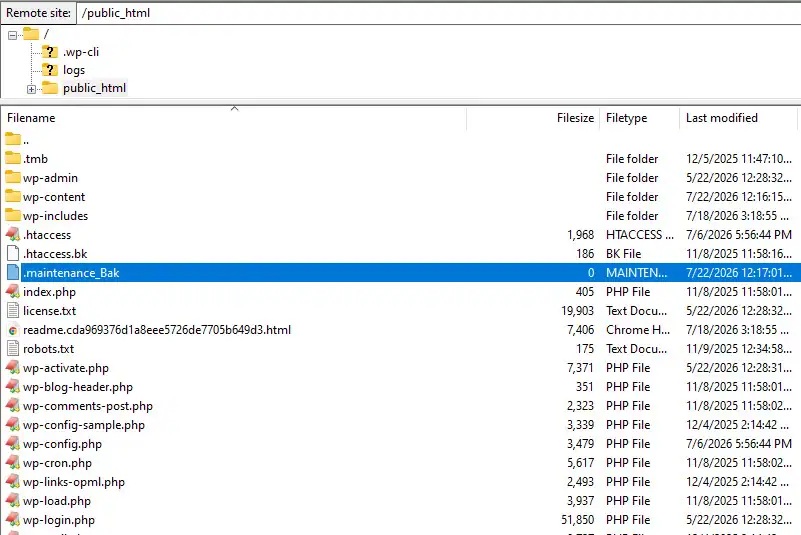The height and width of the screenshot is (535, 801).
Task: Select the wp-login.php filename
Action: 59,520
